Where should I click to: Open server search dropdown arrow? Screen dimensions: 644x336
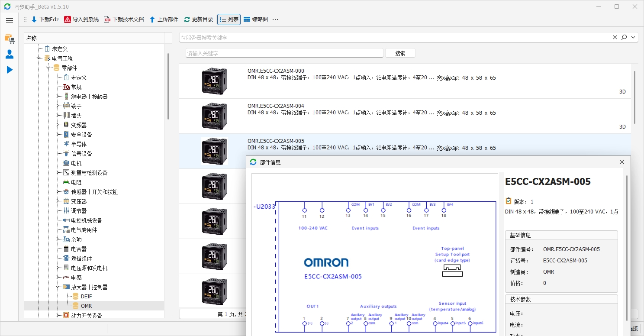(634, 38)
